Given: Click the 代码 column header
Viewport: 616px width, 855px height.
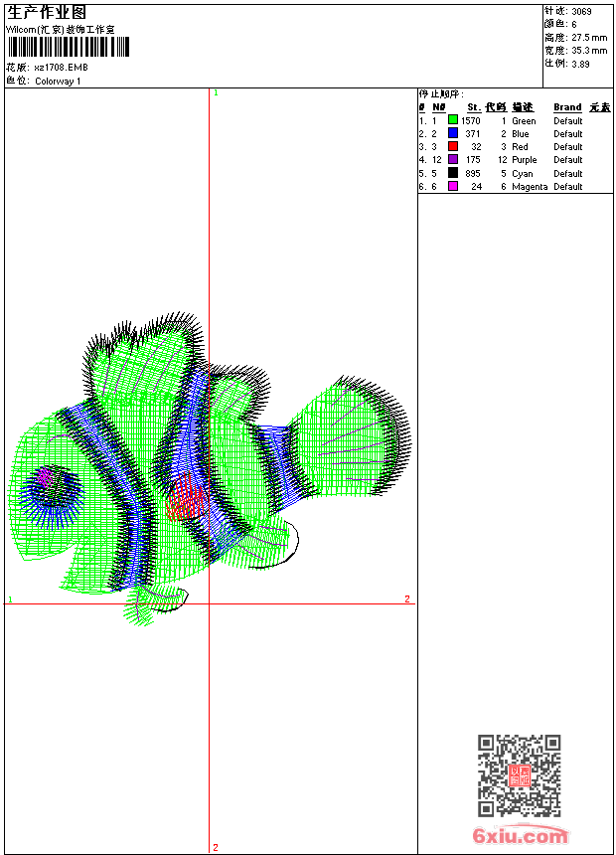Looking at the screenshot, I should coord(496,107).
